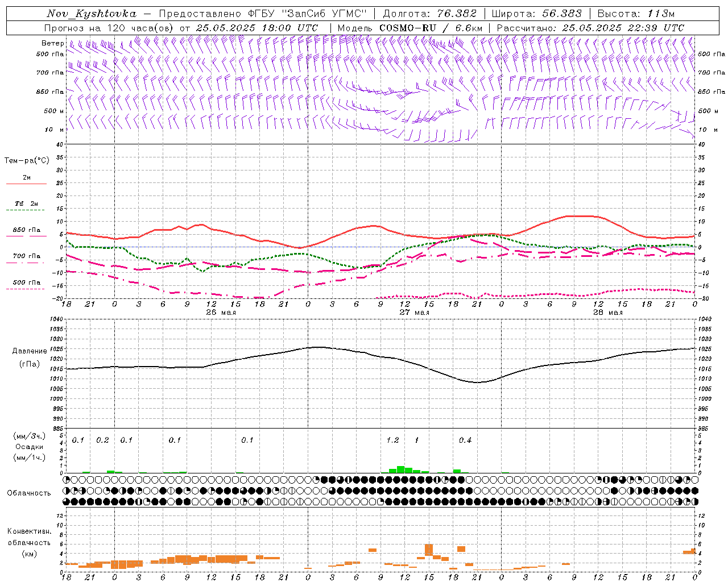Click the Td 2м dew point legend entry
The width and height of the screenshot is (728, 582).
tap(27, 203)
